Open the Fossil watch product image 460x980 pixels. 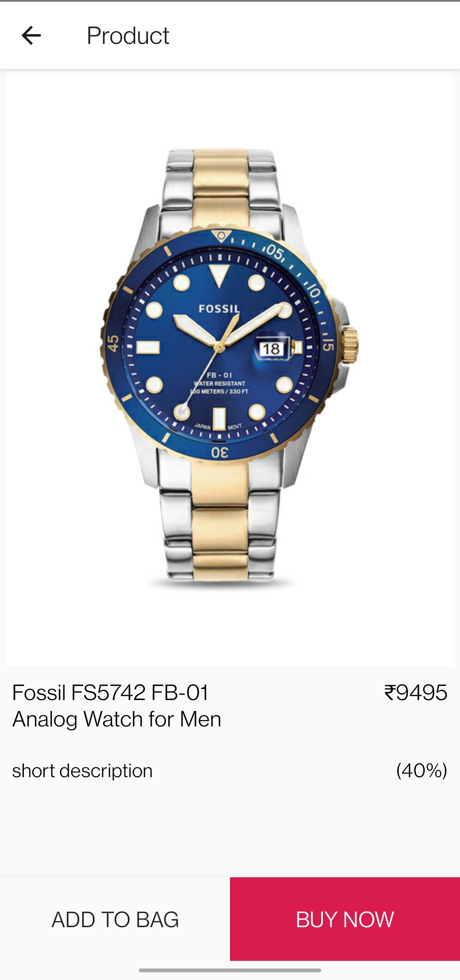point(230,368)
